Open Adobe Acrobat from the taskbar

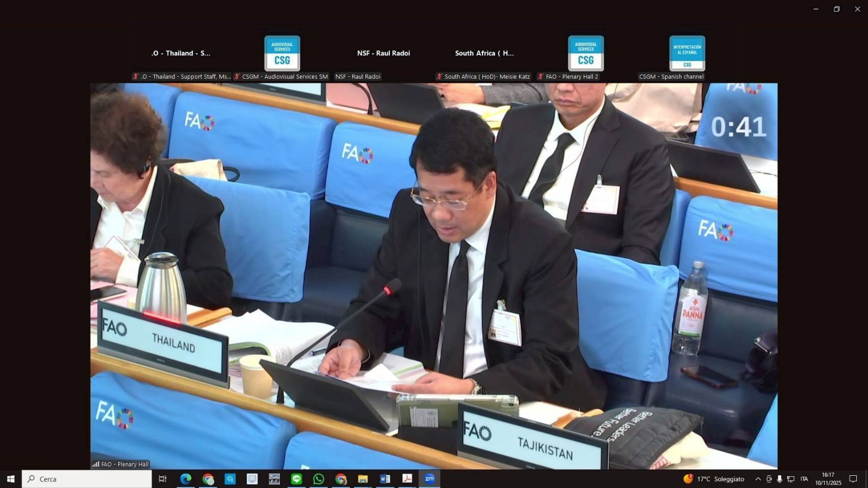pos(407,478)
